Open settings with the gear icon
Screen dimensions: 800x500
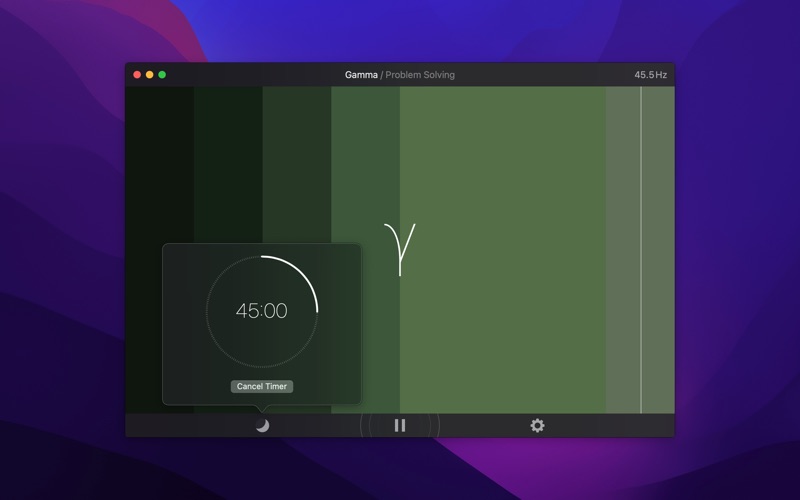tap(537, 426)
